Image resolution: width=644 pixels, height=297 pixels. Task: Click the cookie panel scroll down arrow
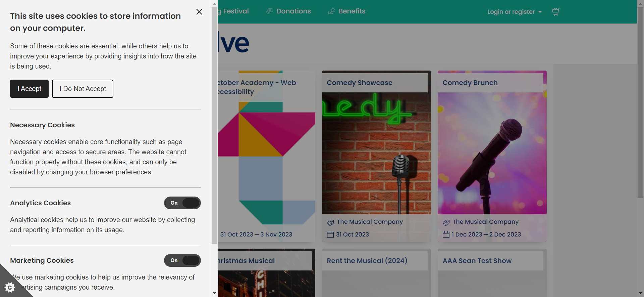[x=215, y=293]
